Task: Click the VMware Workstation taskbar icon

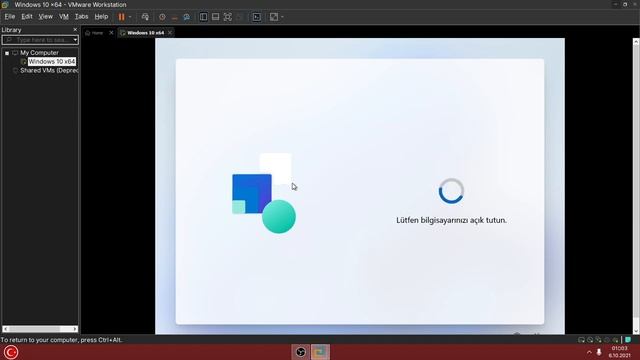Action: [320, 352]
